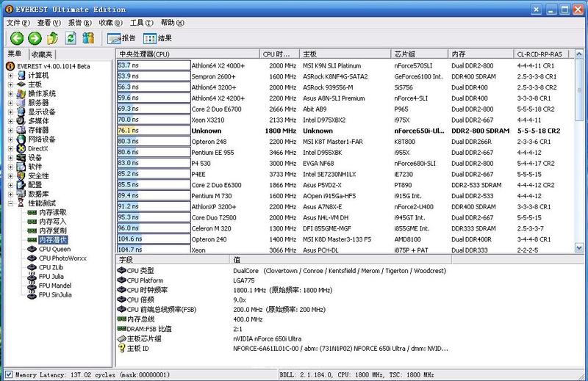Select the 内存读取 memory read benchmark

point(52,212)
